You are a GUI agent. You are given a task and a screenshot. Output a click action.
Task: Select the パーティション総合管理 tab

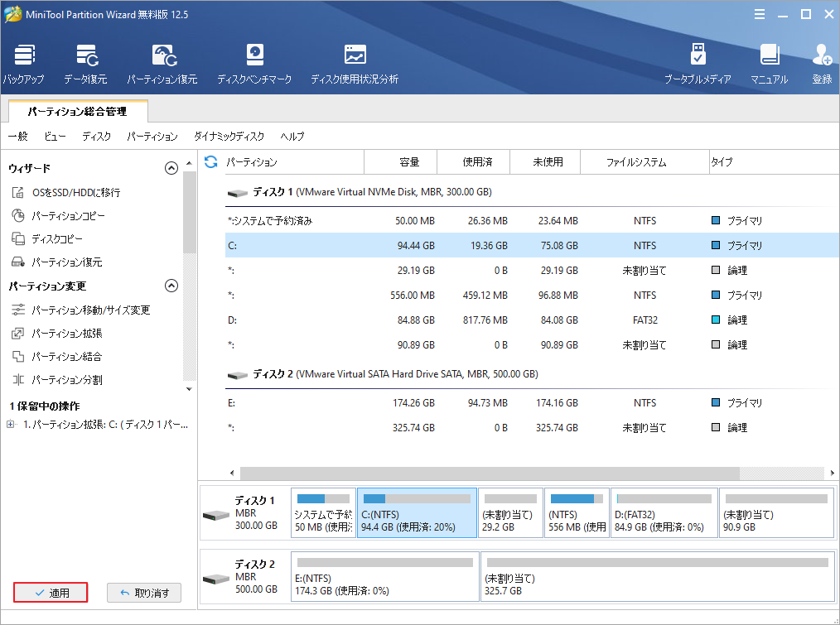coord(79,110)
